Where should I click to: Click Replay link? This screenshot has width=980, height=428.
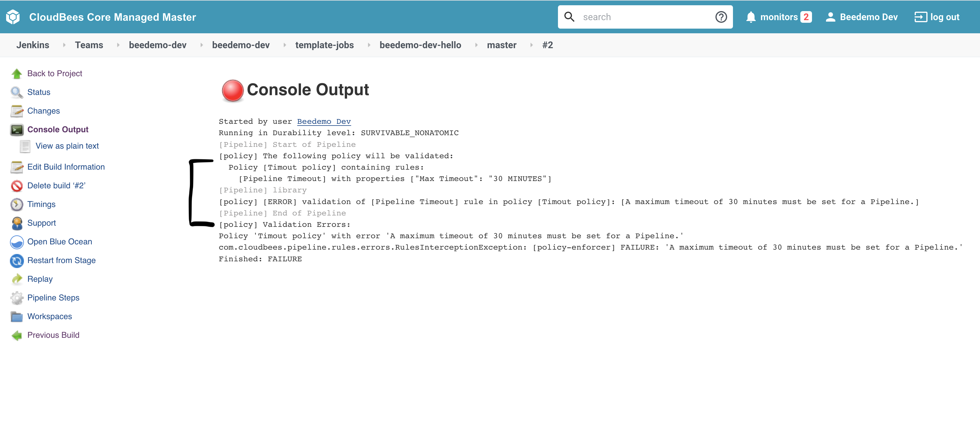pyautogui.click(x=40, y=279)
